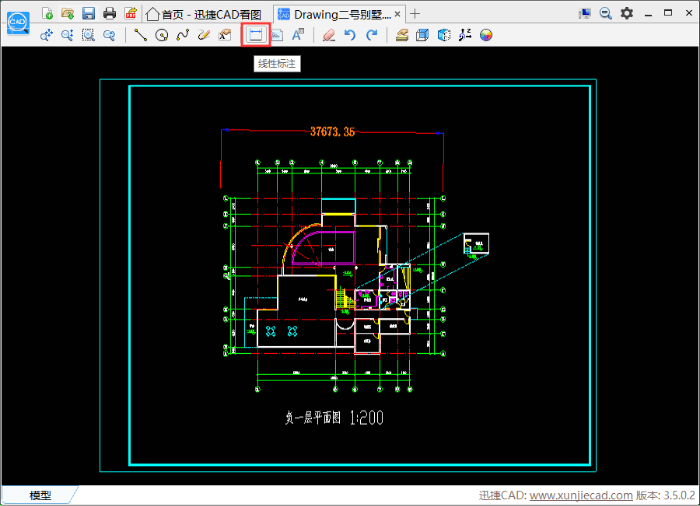Click the monitor/screen icon in title bar
Viewport: 700px width, 506px height.
[584, 13]
